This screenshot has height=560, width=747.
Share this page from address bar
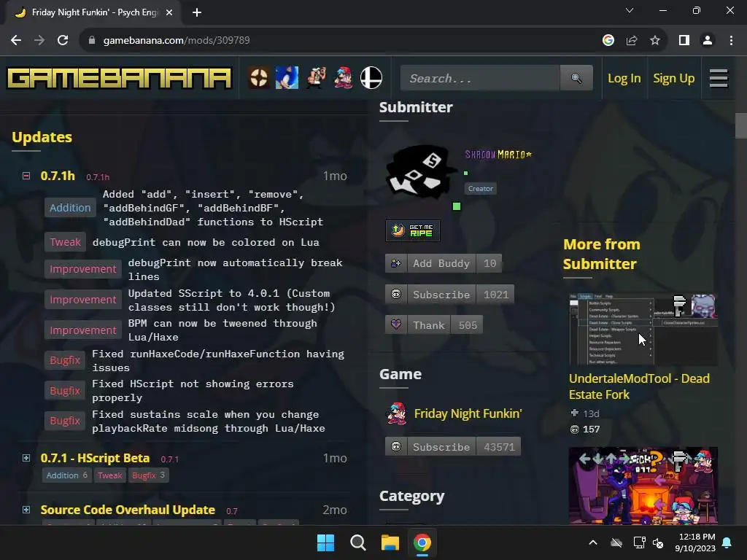[632, 40]
